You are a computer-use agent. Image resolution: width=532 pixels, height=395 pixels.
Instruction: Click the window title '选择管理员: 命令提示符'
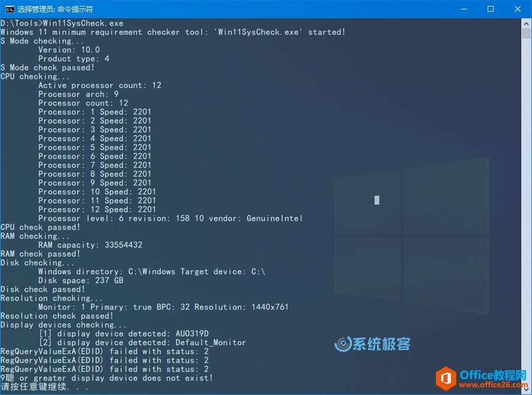point(55,9)
